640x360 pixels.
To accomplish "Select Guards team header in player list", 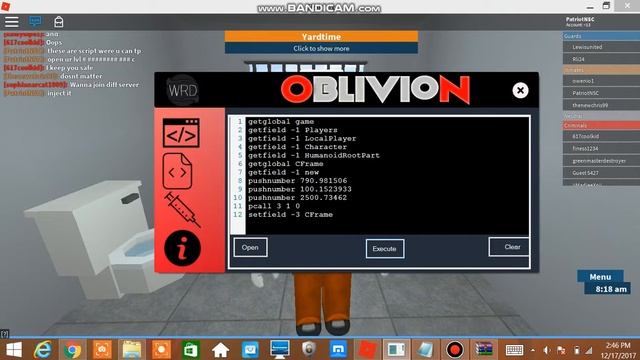I will [601, 36].
